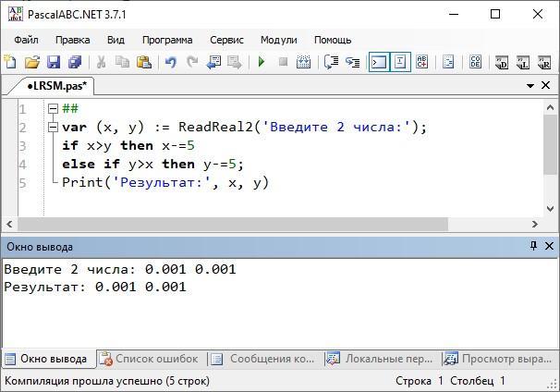This screenshot has height=392, width=560.
Task: Open the Правка menu
Action: [x=72, y=40]
